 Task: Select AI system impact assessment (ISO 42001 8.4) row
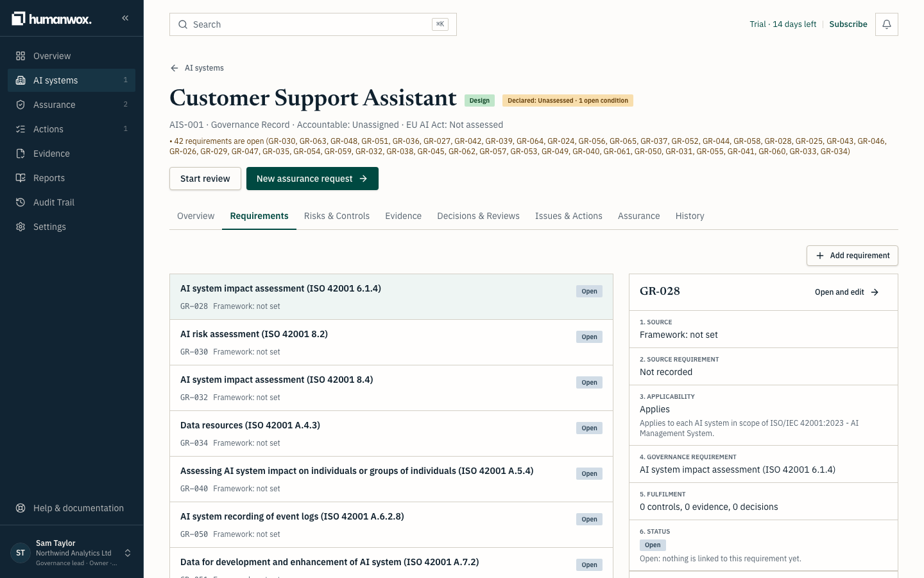point(391,388)
